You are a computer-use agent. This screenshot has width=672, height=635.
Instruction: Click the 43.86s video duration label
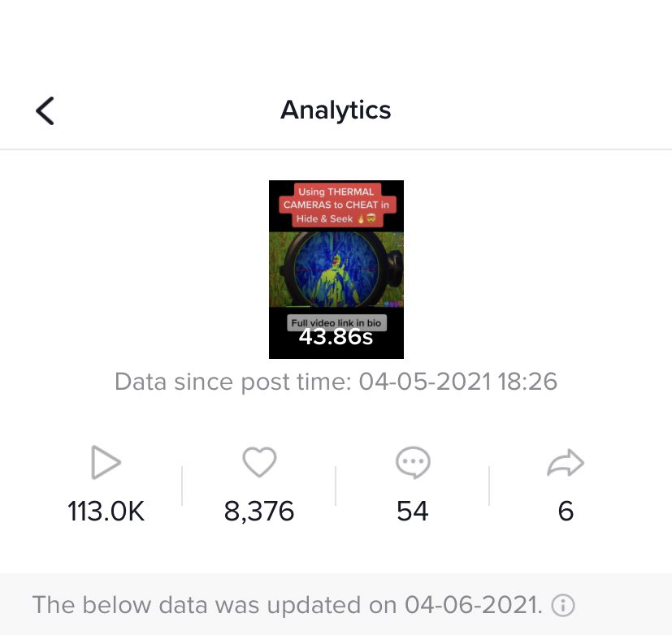tap(336, 336)
